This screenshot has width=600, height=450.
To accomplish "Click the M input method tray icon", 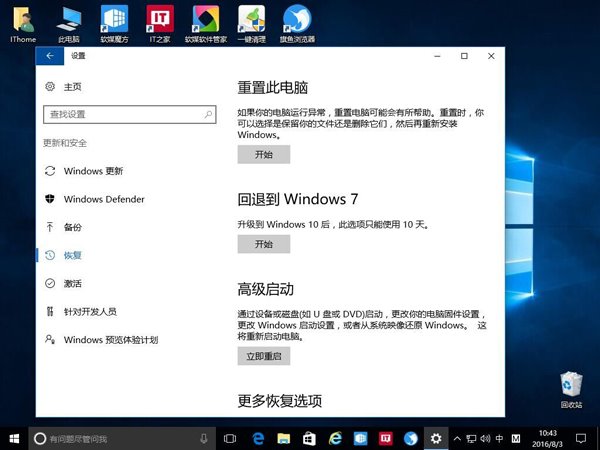I will click(516, 439).
